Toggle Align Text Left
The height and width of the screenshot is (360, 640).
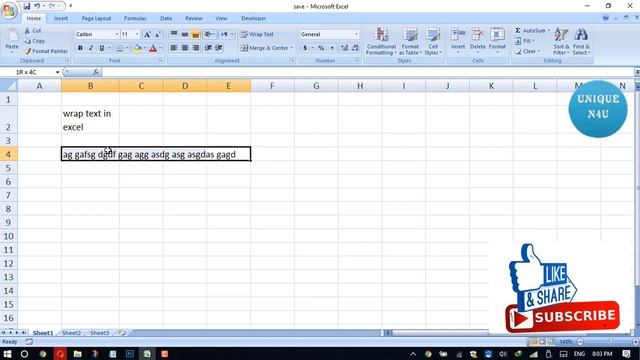(x=174, y=48)
